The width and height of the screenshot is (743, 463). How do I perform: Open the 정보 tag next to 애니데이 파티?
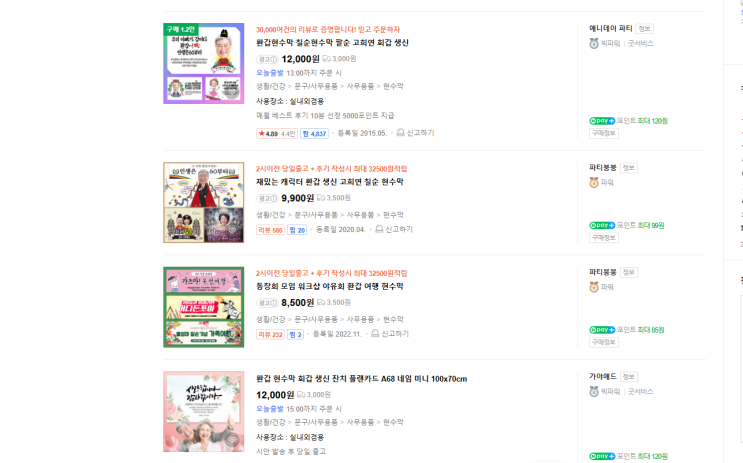[x=644, y=28]
